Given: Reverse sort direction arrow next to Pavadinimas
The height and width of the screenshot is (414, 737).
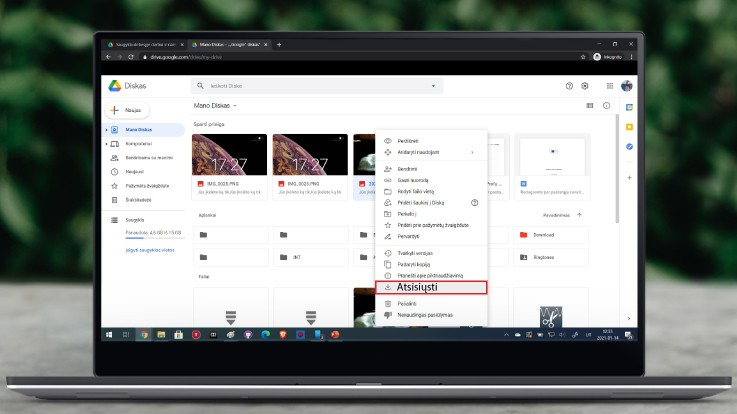Looking at the screenshot, I should pos(579,214).
